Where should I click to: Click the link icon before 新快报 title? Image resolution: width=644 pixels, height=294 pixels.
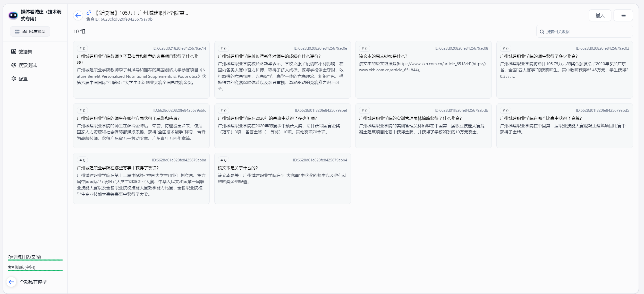click(89, 12)
